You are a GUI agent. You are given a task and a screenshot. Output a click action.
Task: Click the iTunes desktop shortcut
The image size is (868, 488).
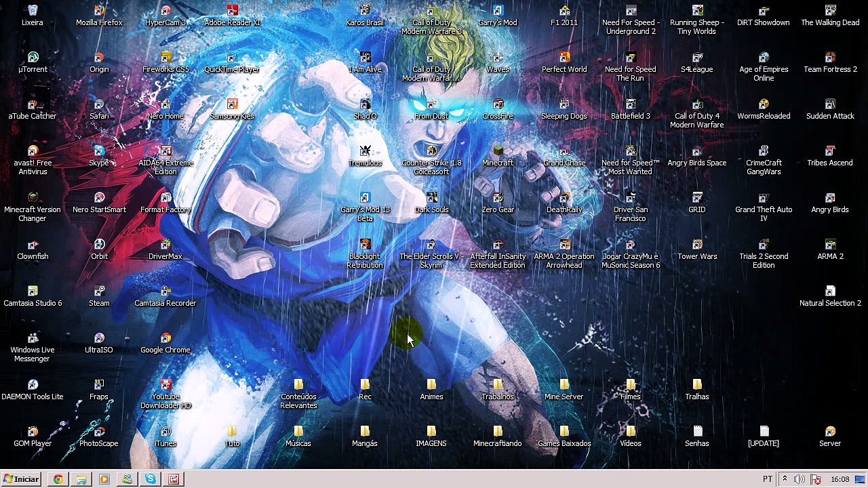[165, 436]
